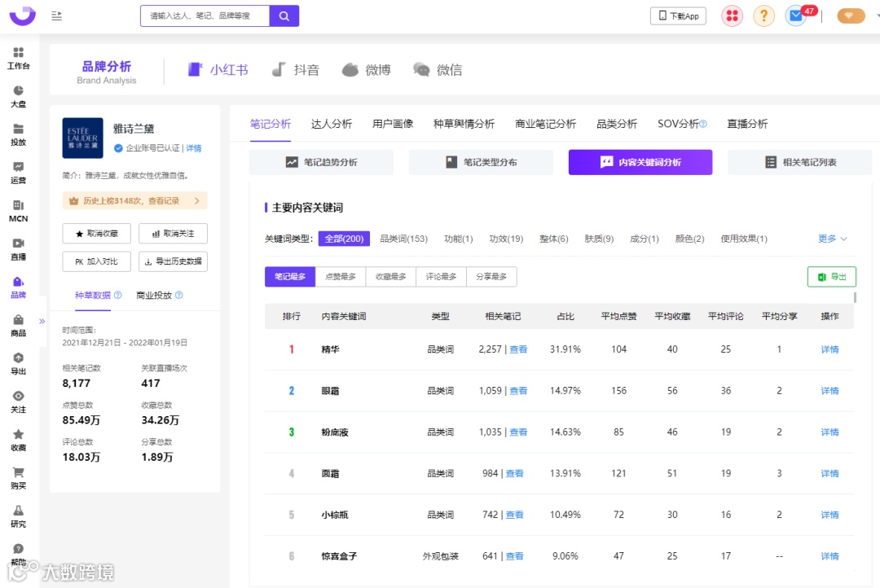Open the MCN sidebar icon

[18, 211]
